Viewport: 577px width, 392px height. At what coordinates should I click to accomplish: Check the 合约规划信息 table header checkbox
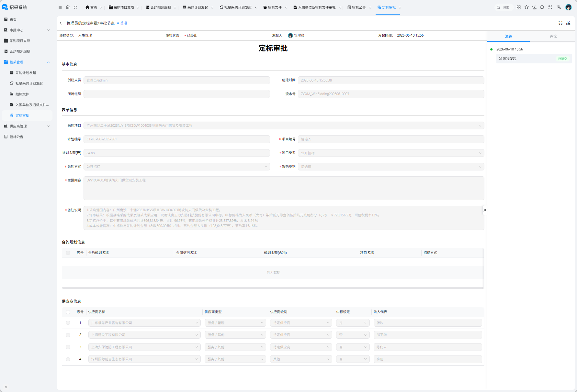tap(68, 253)
